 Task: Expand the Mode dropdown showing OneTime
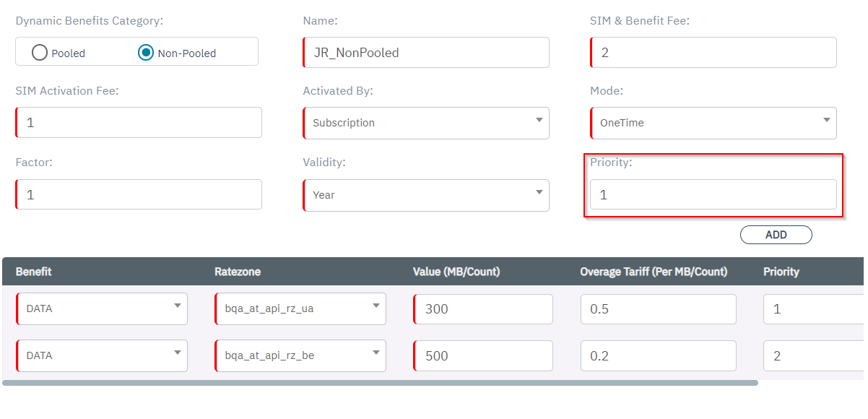tap(713, 123)
